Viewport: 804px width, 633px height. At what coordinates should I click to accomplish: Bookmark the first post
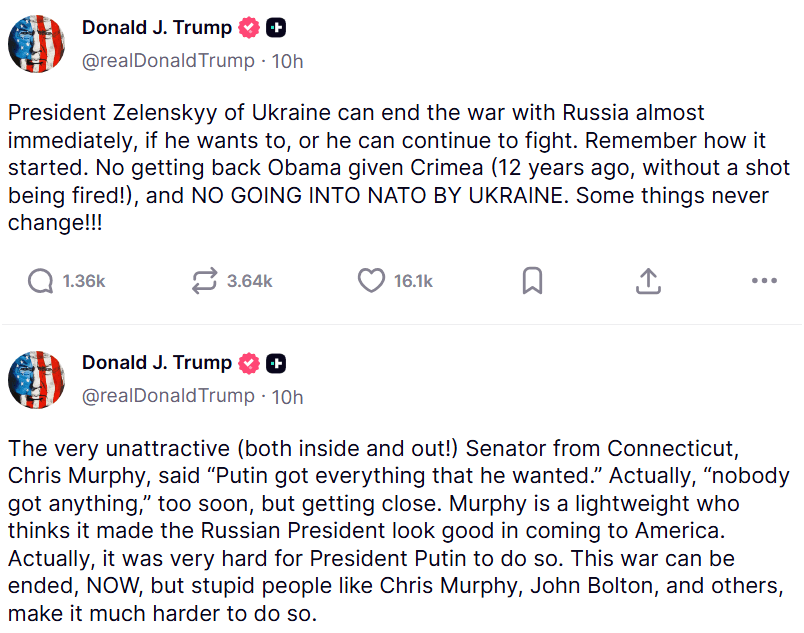point(532,281)
